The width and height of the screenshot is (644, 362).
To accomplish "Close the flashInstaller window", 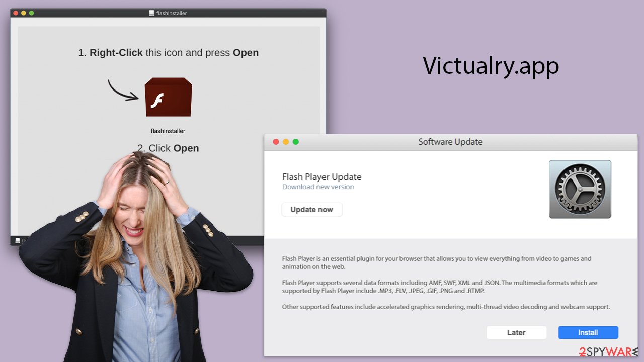I will [16, 13].
